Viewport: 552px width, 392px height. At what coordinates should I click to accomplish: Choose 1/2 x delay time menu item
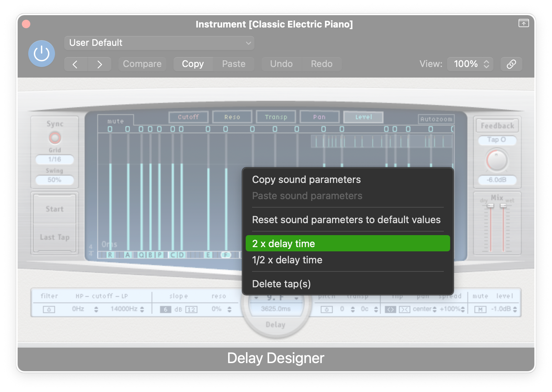pyautogui.click(x=348, y=260)
